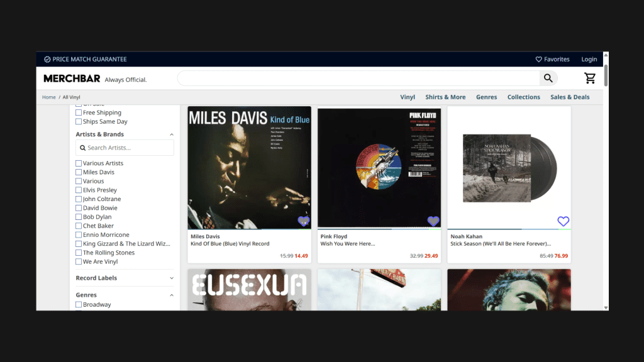The width and height of the screenshot is (644, 362).
Task: Focus the Search Artists input field
Action: [129, 148]
